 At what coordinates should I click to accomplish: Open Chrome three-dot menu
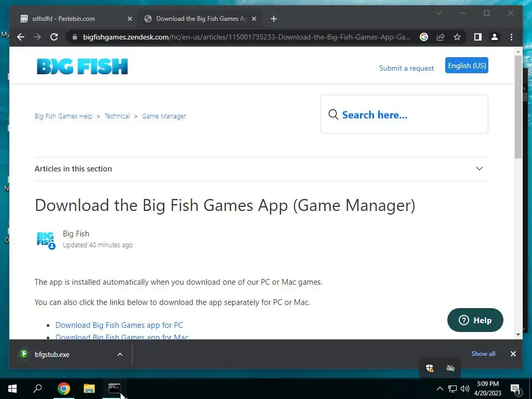[511, 37]
